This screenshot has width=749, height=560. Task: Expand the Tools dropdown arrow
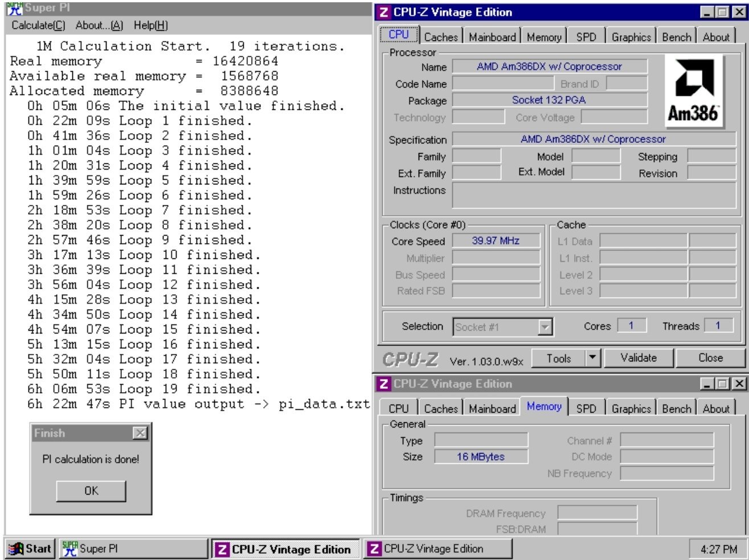(x=593, y=359)
